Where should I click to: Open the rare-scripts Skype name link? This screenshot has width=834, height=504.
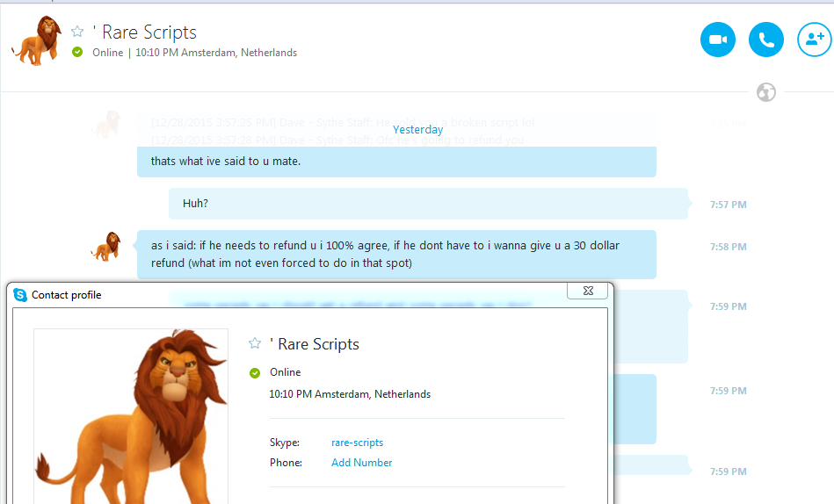tap(357, 443)
